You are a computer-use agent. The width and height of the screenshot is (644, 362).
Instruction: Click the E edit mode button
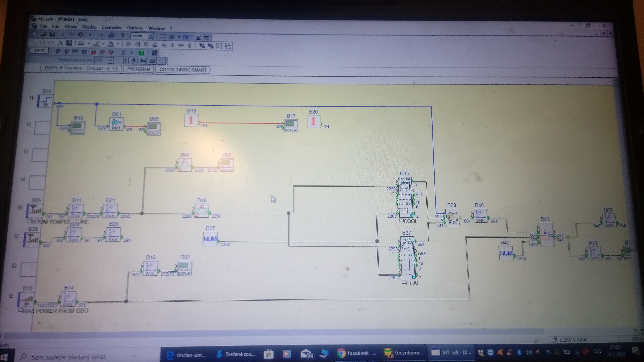tap(124, 53)
